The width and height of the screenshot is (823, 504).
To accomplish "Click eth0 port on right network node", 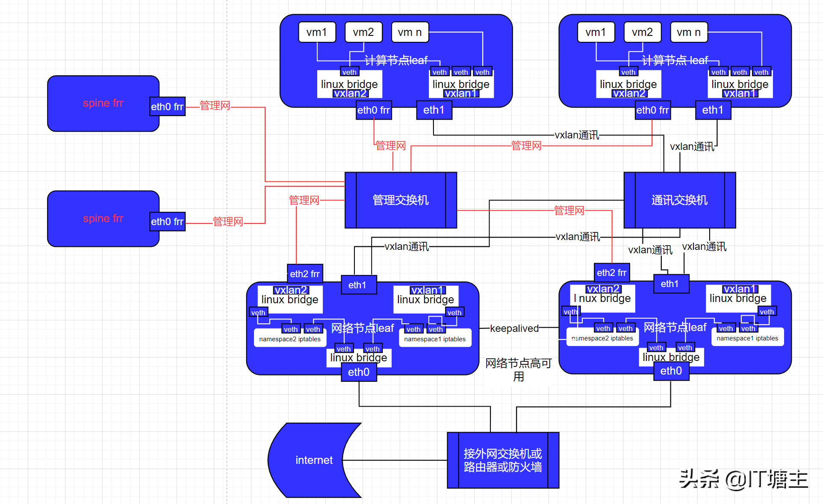I will [671, 371].
